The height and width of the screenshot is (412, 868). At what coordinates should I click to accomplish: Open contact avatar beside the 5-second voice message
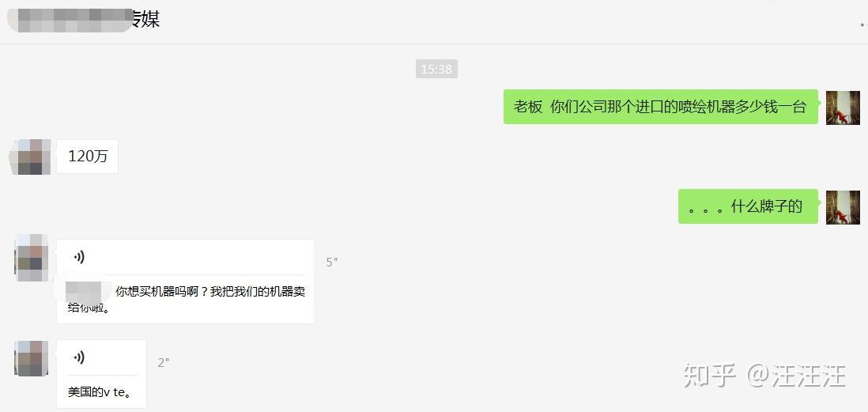31,258
